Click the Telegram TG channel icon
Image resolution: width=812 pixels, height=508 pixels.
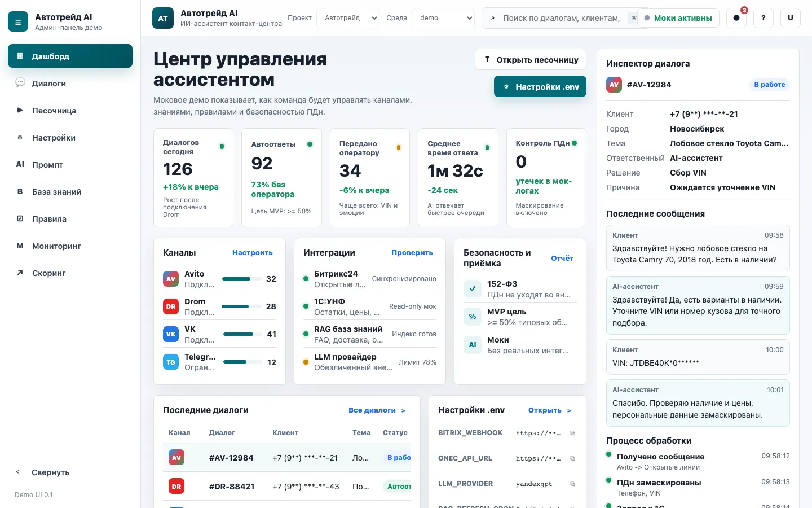[x=171, y=362]
